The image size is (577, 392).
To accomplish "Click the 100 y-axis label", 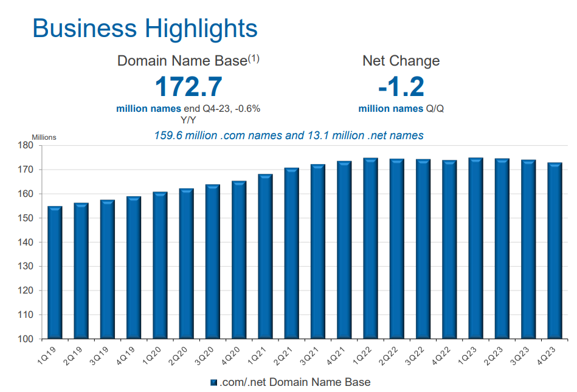I will [x=26, y=339].
